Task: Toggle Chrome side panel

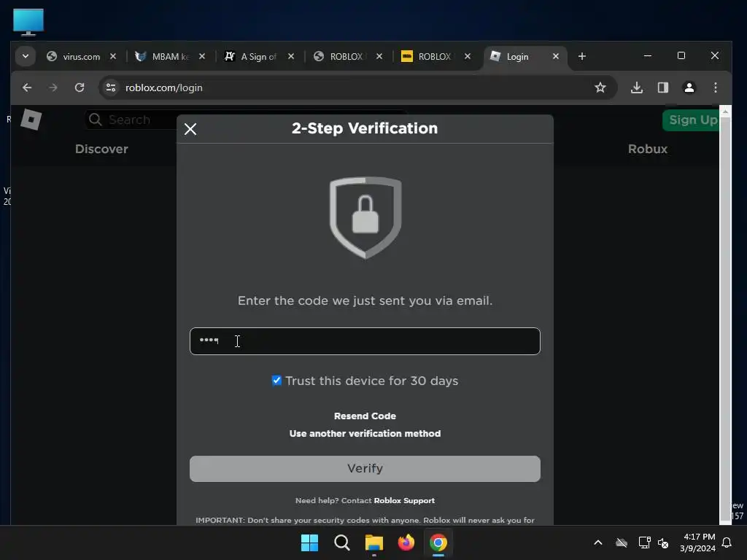Action: click(663, 87)
